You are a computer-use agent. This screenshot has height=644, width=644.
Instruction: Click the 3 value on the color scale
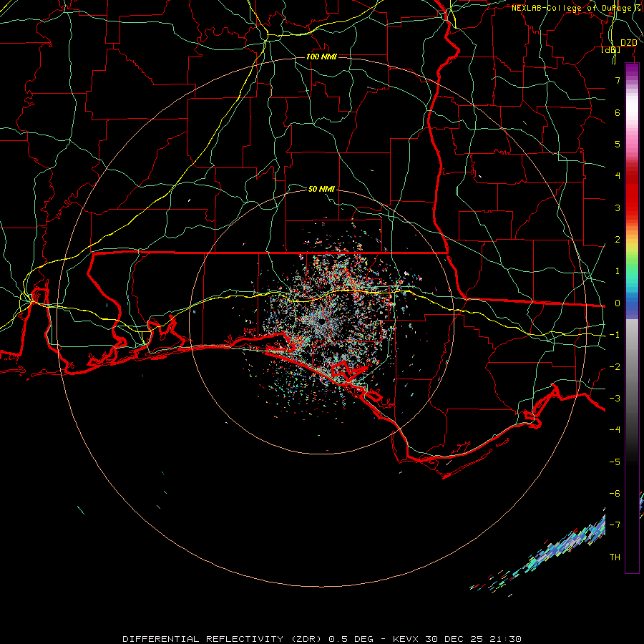[618, 208]
